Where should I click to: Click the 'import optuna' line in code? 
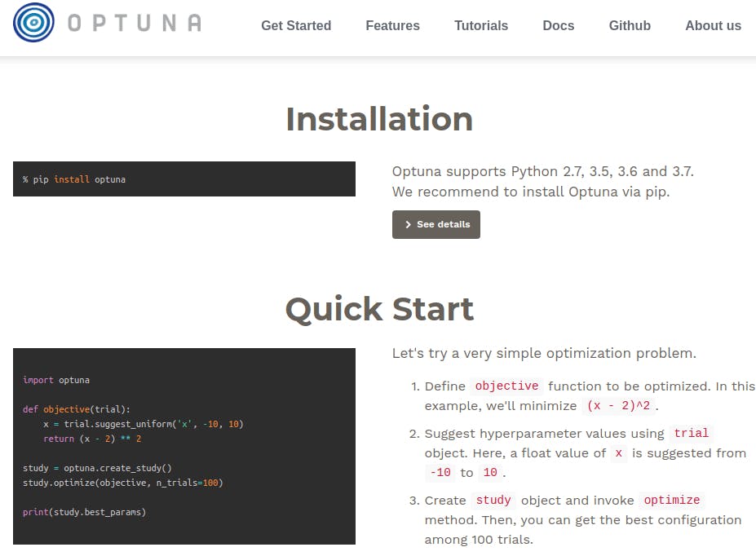(56, 380)
